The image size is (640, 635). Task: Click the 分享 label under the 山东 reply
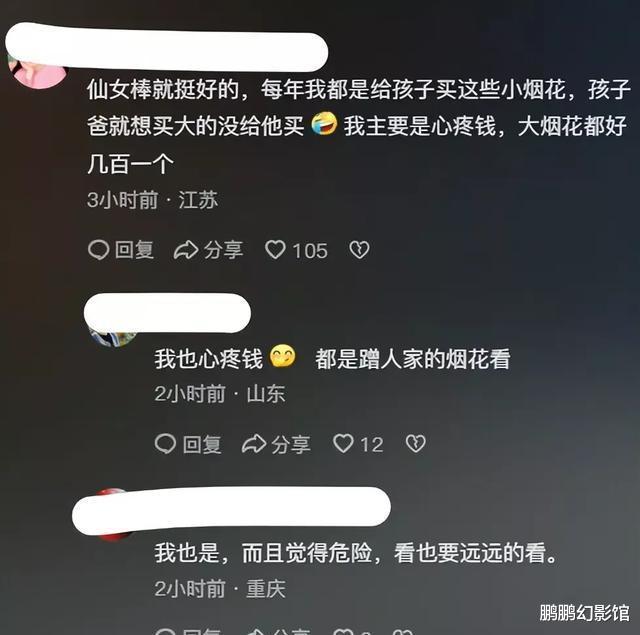tap(291, 444)
